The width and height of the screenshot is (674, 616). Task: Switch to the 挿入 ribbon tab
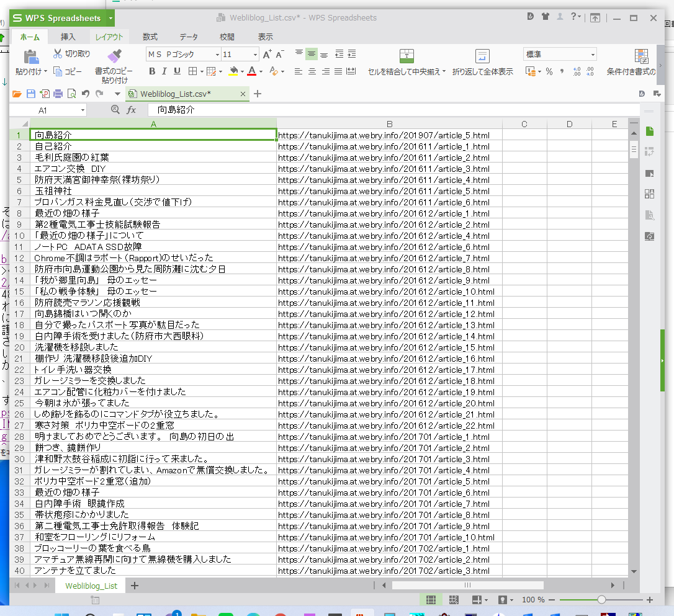point(68,37)
